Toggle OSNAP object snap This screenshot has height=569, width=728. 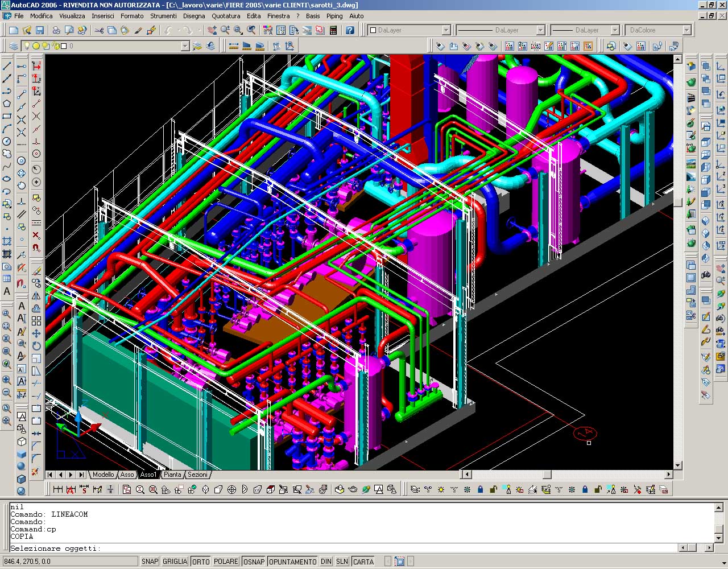[x=254, y=562]
